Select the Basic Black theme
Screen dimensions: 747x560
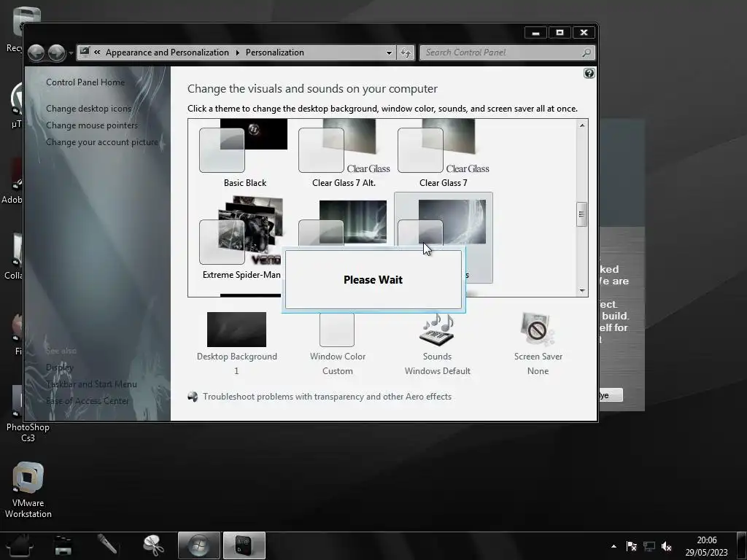pos(245,153)
